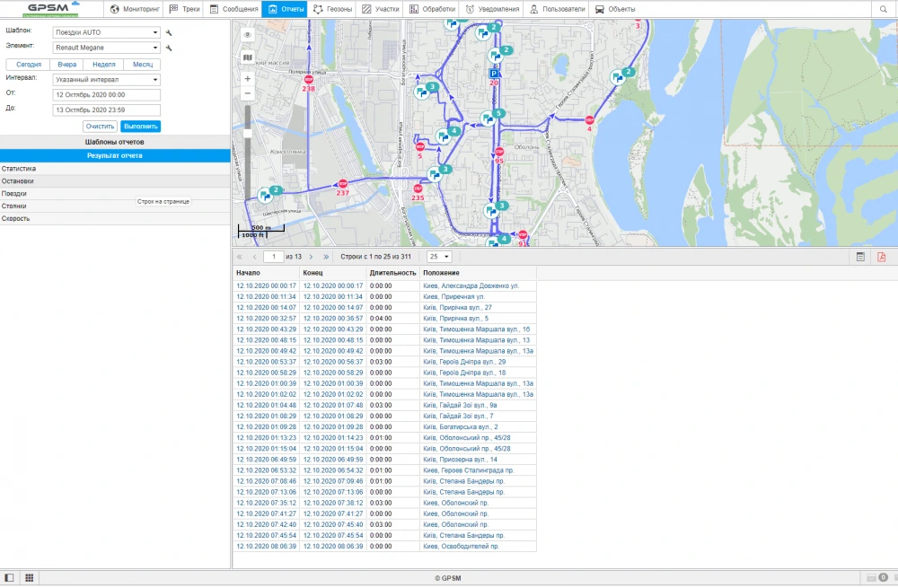Open the map layers selector icon

point(248,57)
